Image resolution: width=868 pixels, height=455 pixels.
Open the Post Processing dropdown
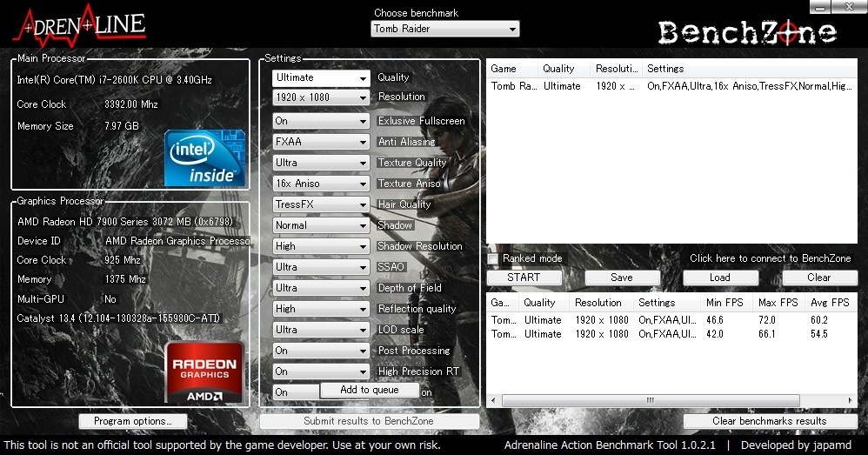tap(321, 351)
